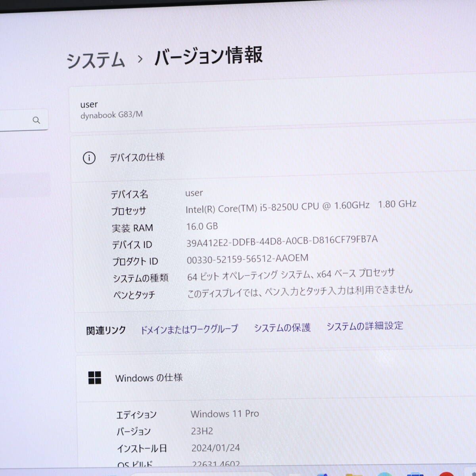Click the dynabook G83/M model name

[x=111, y=115]
